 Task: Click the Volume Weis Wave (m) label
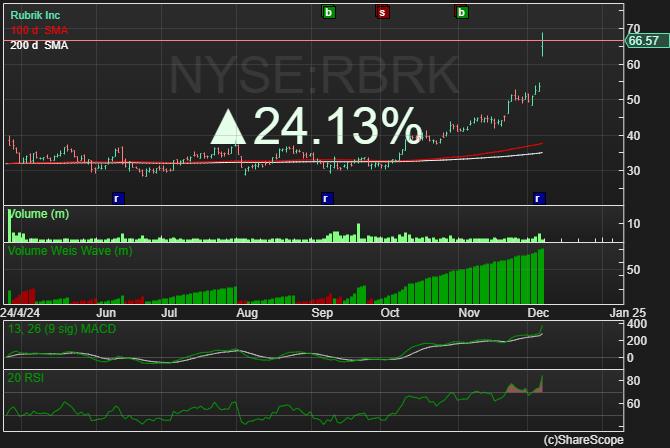(x=70, y=251)
